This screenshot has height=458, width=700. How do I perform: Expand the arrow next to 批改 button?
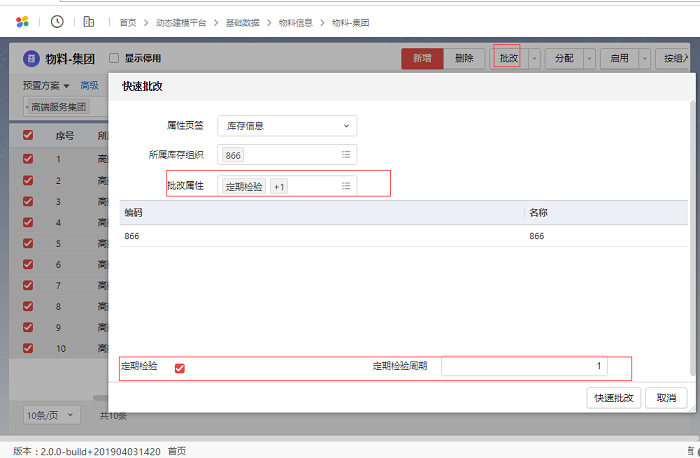534,58
